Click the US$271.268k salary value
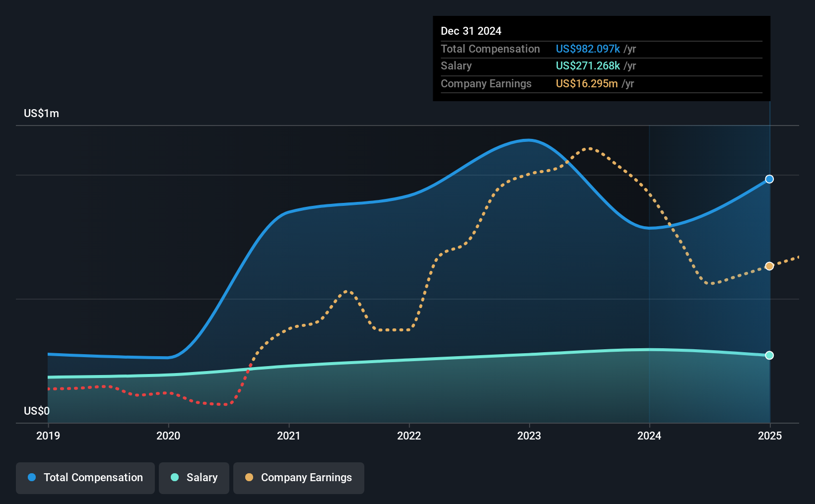815x504 pixels. [588, 66]
